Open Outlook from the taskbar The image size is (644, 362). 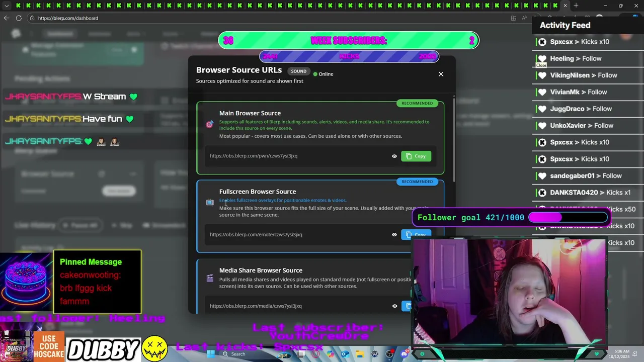[x=345, y=354]
